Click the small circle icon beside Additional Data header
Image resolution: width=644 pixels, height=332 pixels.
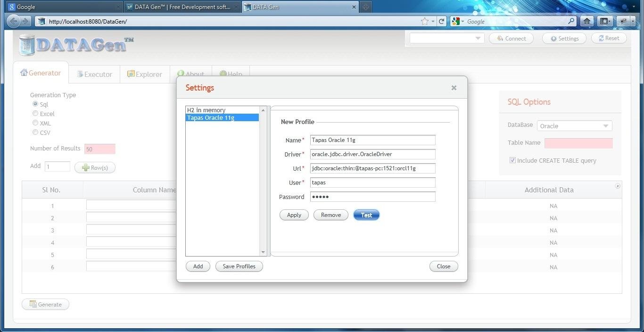click(618, 186)
